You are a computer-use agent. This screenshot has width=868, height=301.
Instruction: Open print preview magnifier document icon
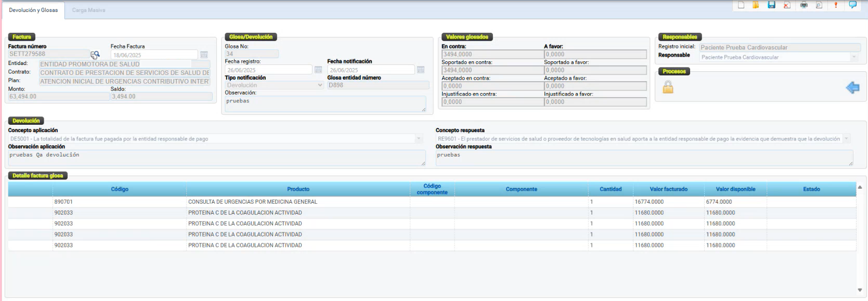click(819, 5)
